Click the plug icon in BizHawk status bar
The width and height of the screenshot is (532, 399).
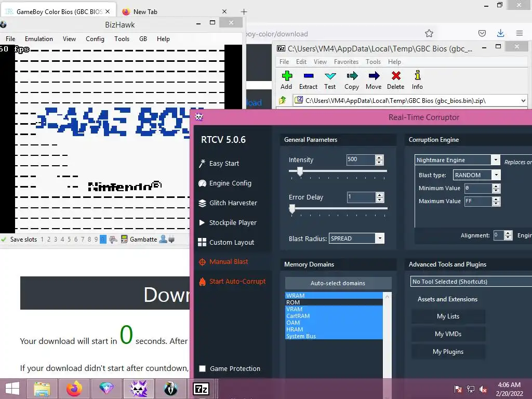(171, 239)
